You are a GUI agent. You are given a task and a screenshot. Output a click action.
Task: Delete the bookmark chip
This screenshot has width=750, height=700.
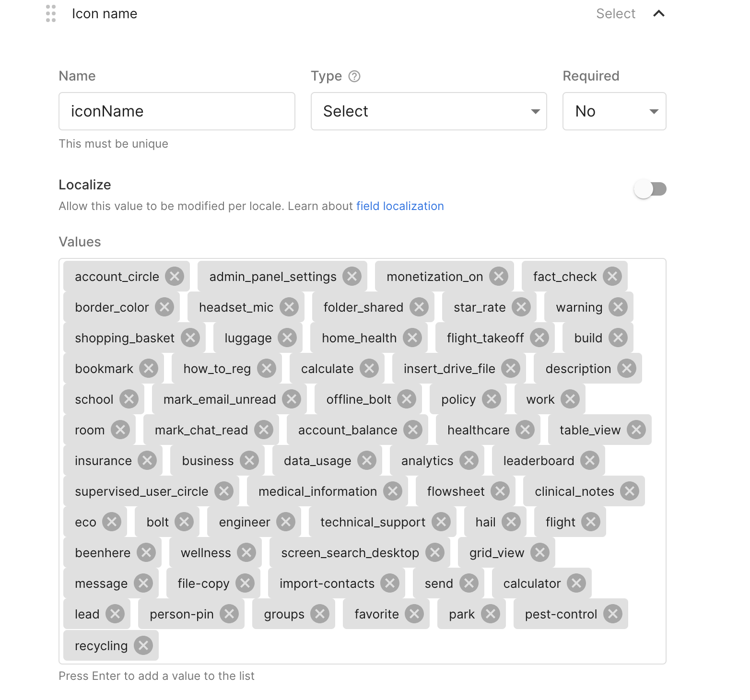click(149, 368)
